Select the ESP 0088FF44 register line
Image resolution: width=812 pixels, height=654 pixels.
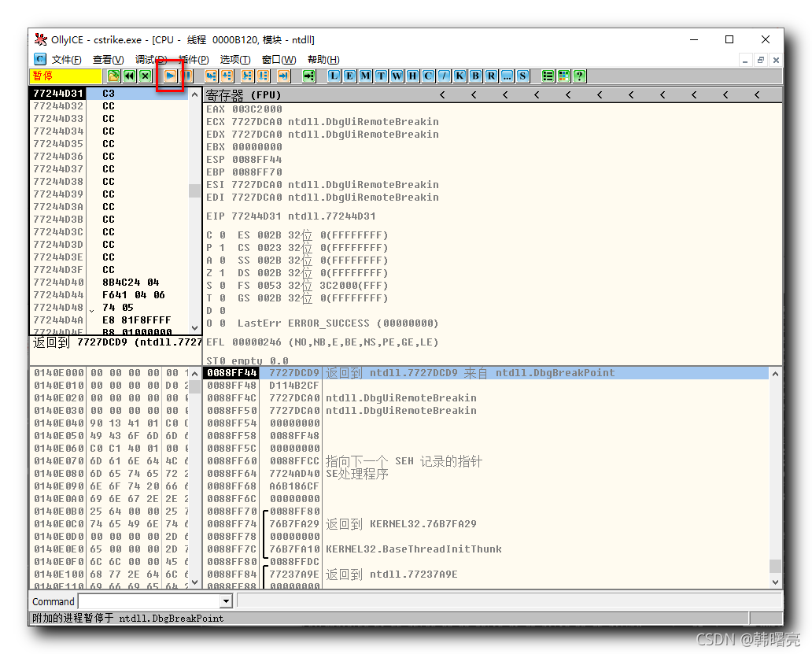coord(245,160)
